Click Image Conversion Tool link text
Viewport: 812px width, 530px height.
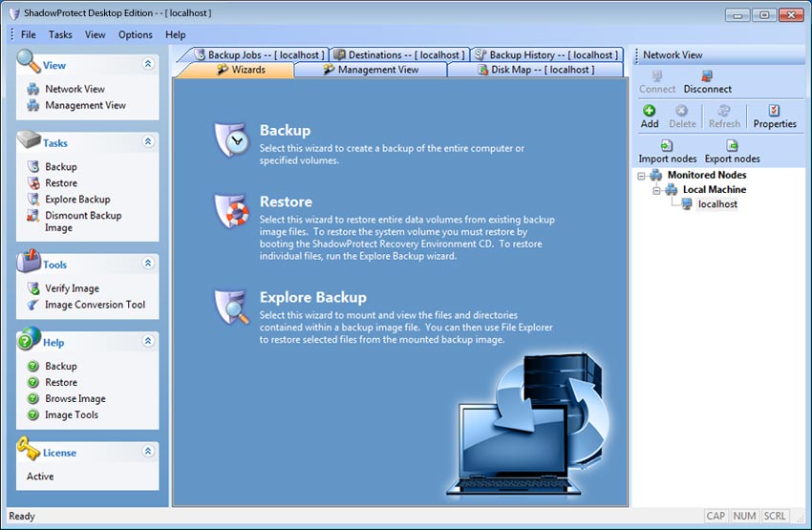(95, 305)
